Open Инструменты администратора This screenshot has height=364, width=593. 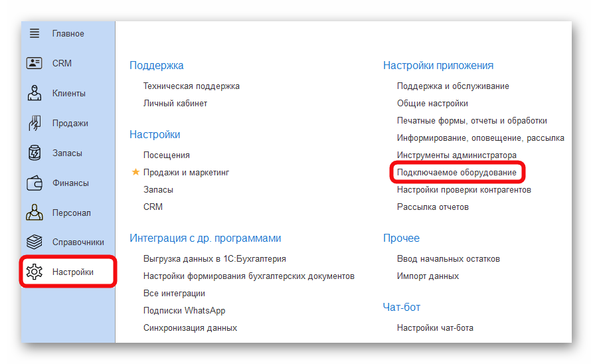pyautogui.click(x=456, y=155)
